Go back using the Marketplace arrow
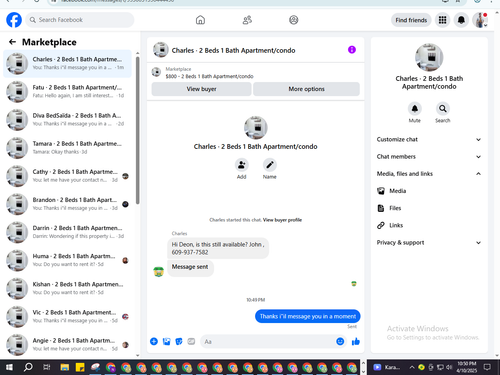 [12, 42]
